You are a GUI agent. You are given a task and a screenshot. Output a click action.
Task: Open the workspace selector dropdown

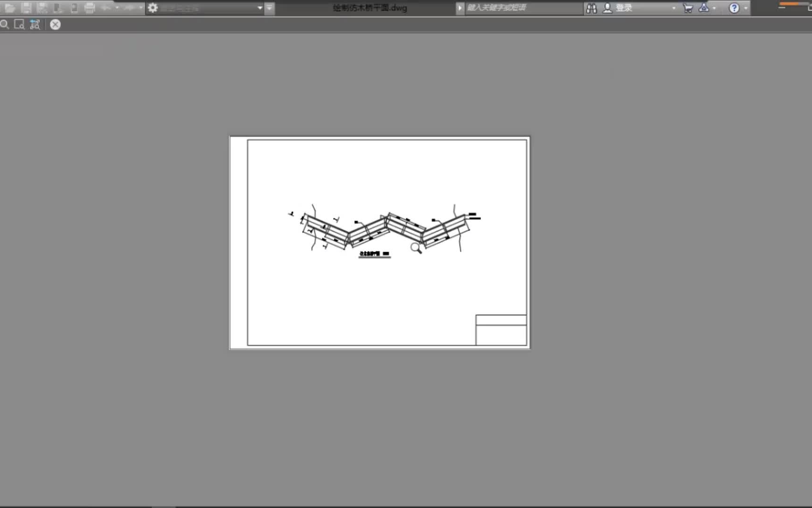click(260, 8)
